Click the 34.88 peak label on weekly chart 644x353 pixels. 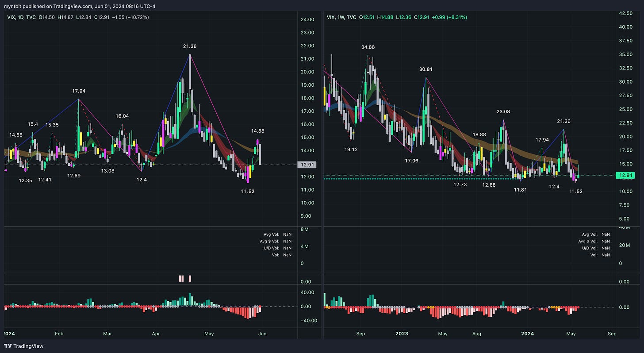coord(368,47)
